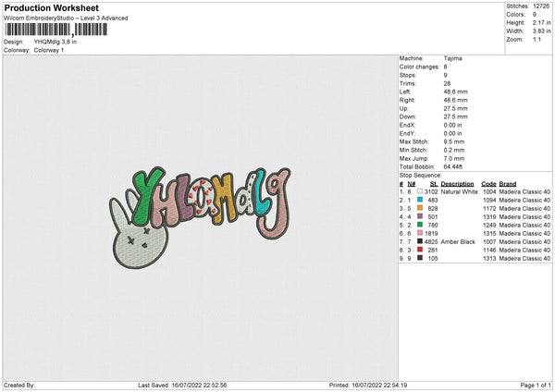The height and width of the screenshot is (392, 555).
Task: Click the 'Brand' column header
Action: point(508,184)
